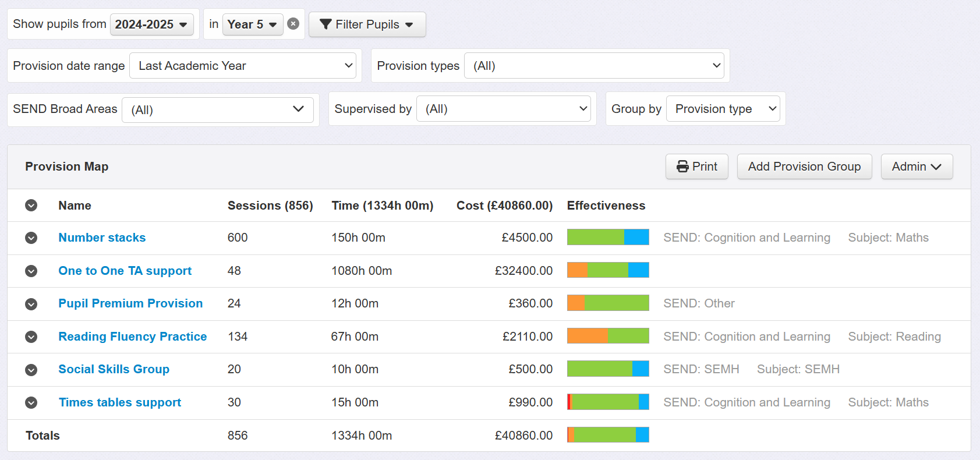Open the Filter Pupils menu
Image resolution: width=980 pixels, height=460 pixels.
tap(367, 24)
